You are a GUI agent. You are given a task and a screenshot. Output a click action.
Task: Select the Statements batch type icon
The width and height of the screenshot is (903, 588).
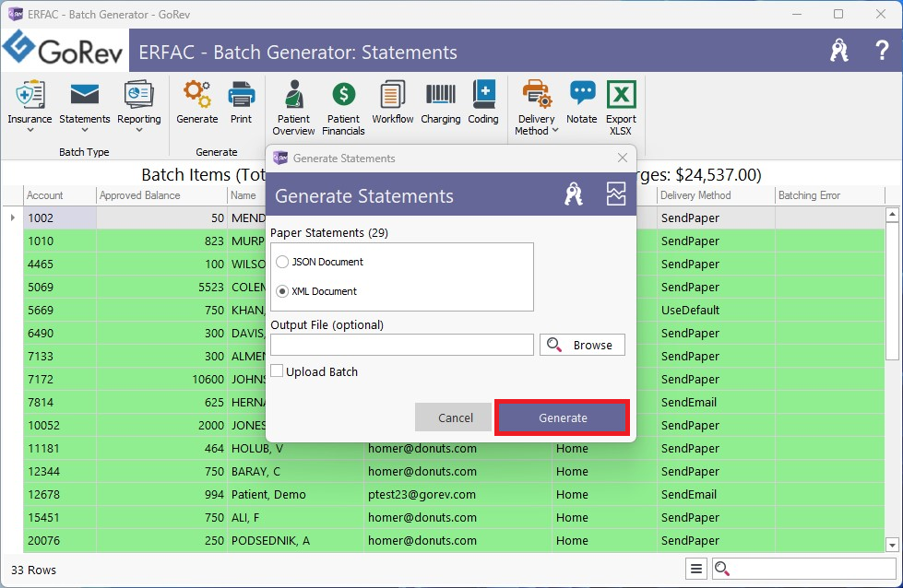[x=85, y=95]
